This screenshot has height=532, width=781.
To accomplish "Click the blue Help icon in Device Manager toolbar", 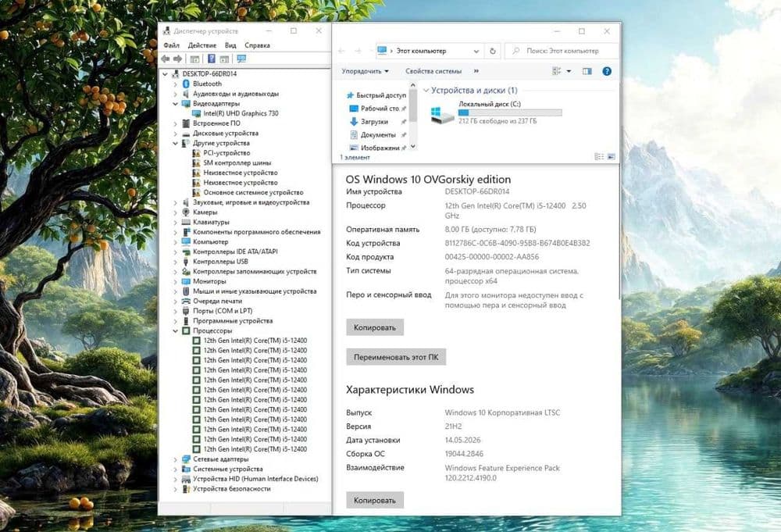I will (212, 59).
